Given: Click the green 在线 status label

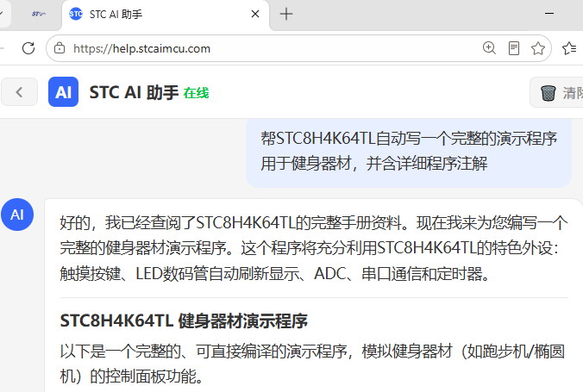Looking at the screenshot, I should [197, 93].
